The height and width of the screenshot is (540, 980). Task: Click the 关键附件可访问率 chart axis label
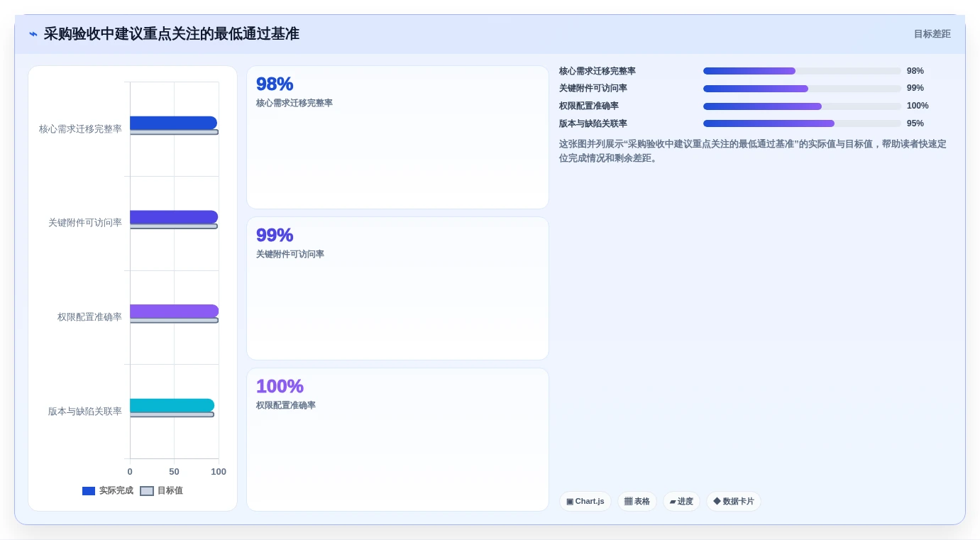(85, 223)
